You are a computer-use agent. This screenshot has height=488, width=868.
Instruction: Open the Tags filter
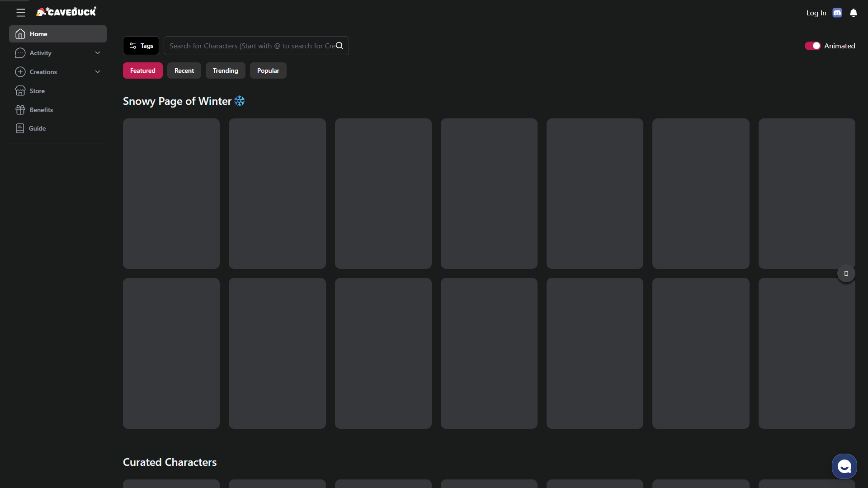point(141,46)
